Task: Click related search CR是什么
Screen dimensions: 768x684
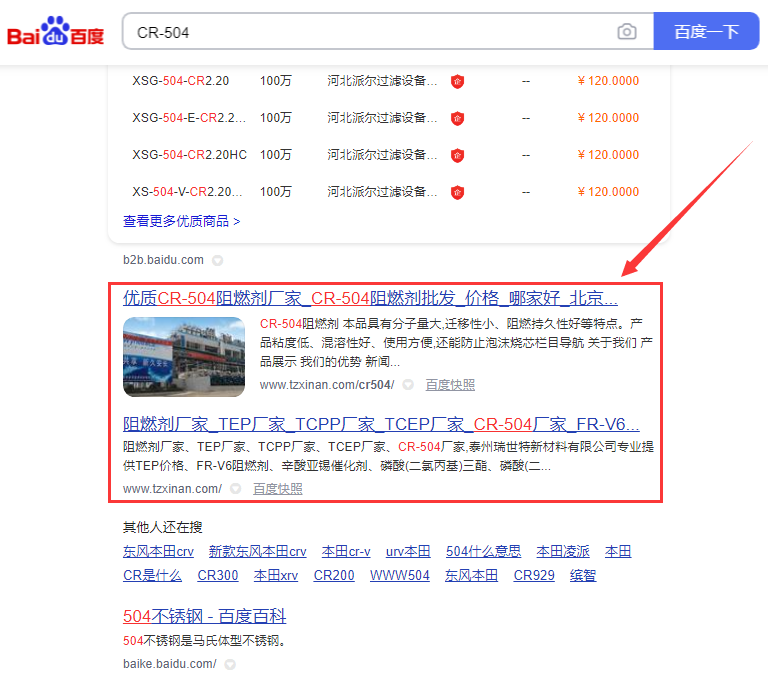Action: (x=152, y=575)
